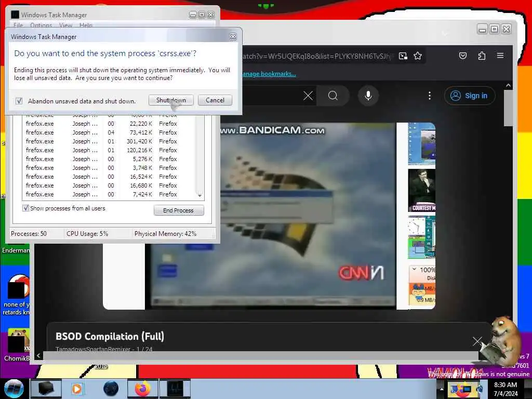532x399 pixels.
Task: Click the YouTube search magnifier button
Action: 333,96
